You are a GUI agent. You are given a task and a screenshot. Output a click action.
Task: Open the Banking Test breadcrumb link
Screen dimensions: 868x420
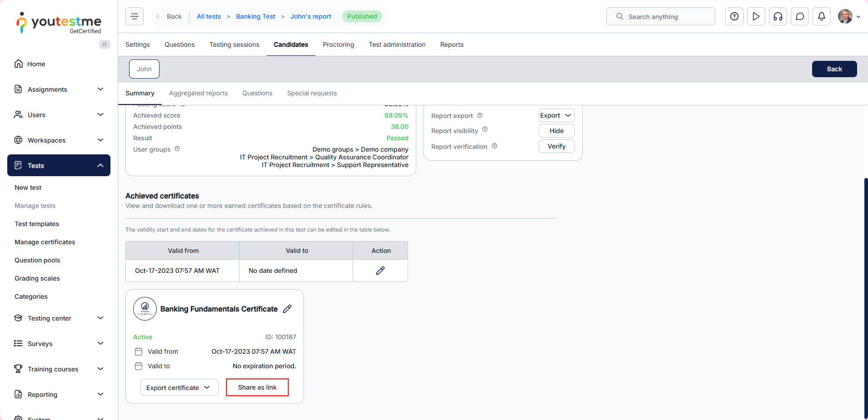pos(255,16)
